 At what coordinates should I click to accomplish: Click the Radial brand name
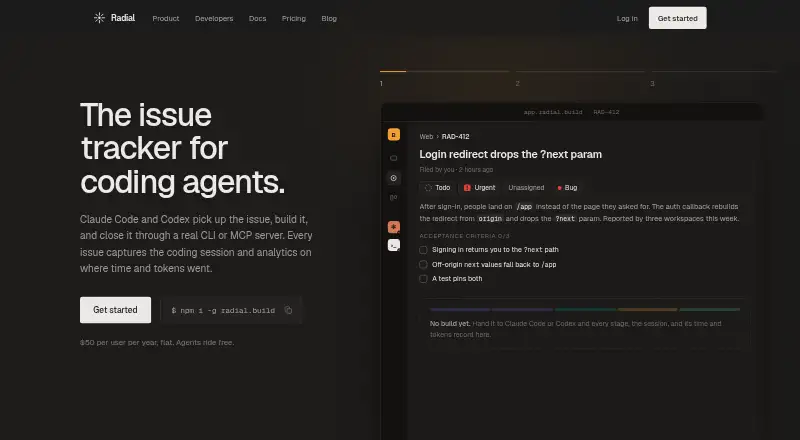[123, 18]
